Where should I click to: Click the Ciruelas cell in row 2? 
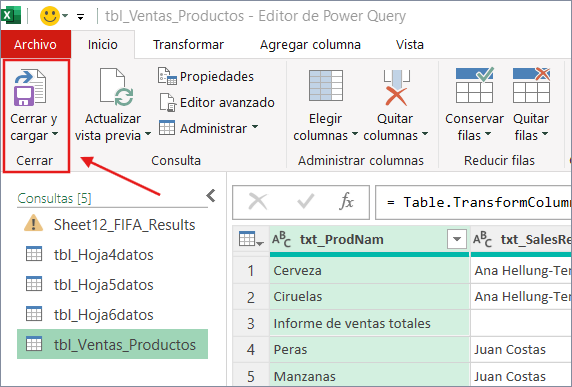click(369, 297)
